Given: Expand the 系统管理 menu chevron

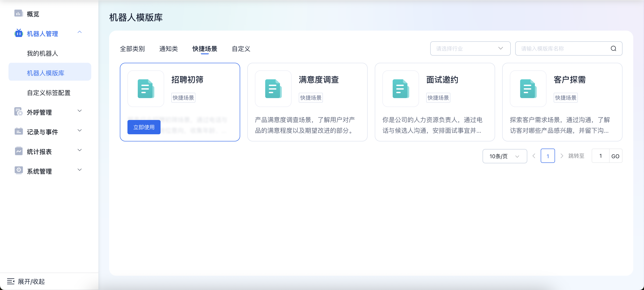Looking at the screenshot, I should 80,170.
